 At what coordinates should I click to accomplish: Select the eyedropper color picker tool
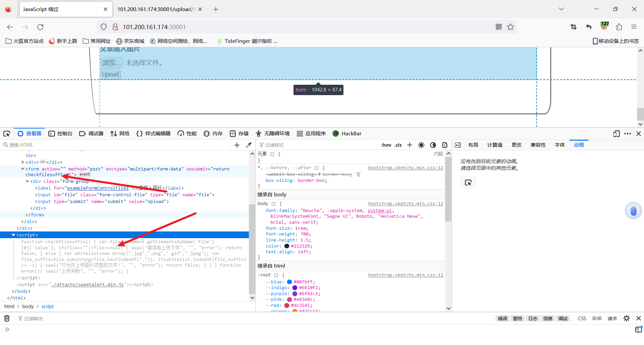point(249,145)
